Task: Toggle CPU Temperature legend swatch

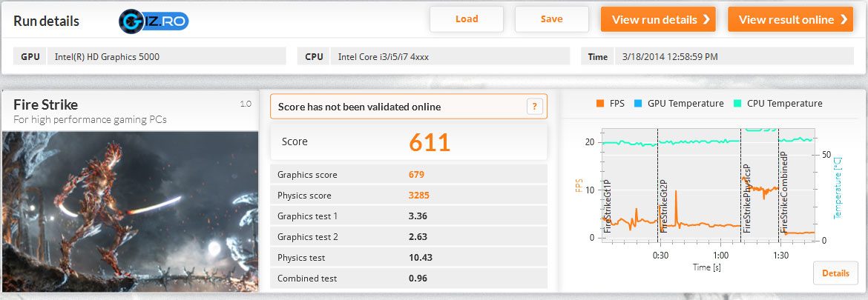Action: (738, 104)
